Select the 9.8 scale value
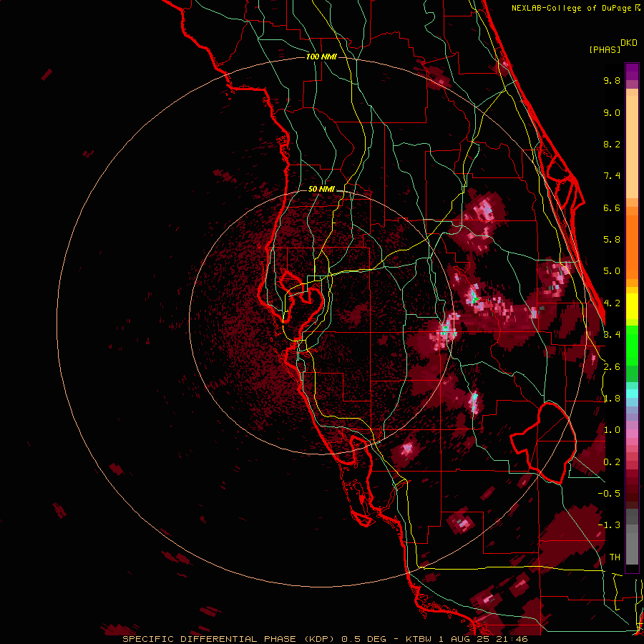The height and width of the screenshot is (644, 644). click(x=612, y=80)
